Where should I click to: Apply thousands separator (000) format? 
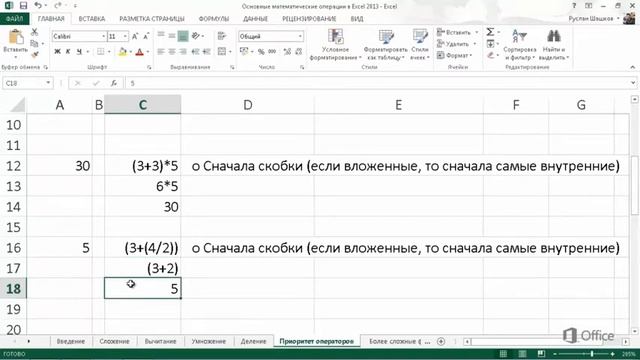(x=272, y=51)
